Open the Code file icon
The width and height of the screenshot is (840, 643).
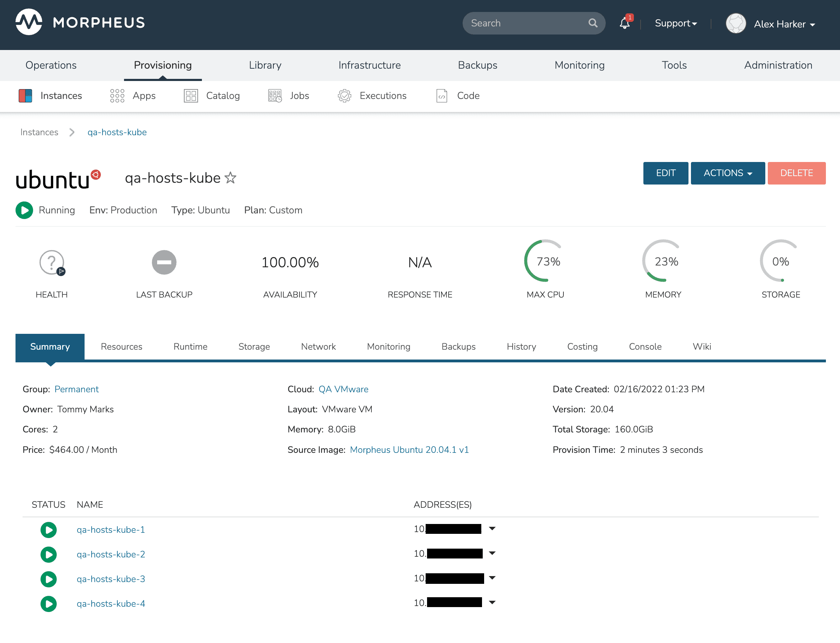(442, 96)
